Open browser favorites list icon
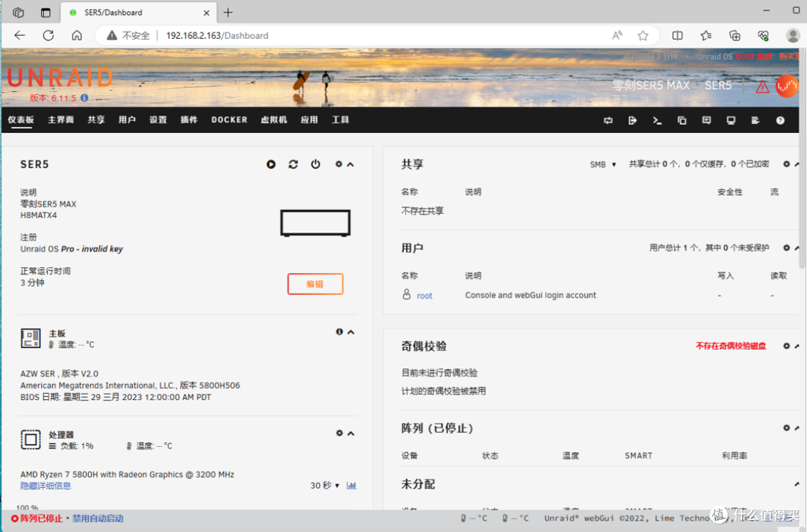Image resolution: width=807 pixels, height=532 pixels. (x=706, y=36)
